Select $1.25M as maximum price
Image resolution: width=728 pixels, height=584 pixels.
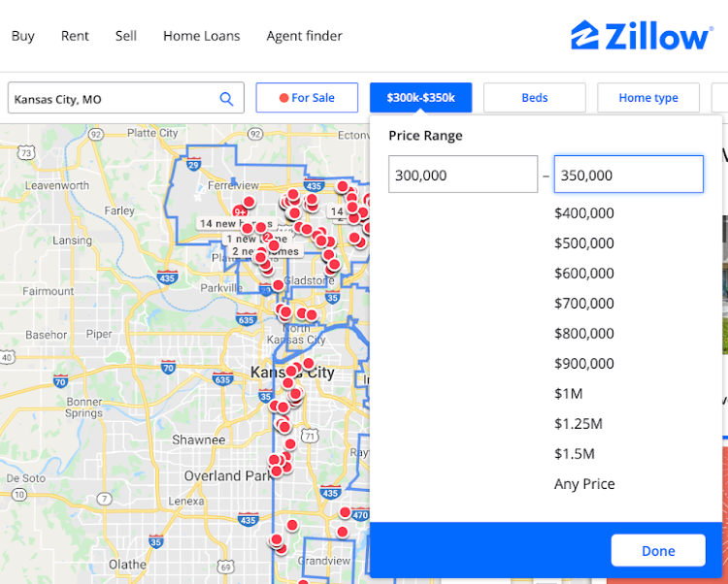(x=579, y=424)
